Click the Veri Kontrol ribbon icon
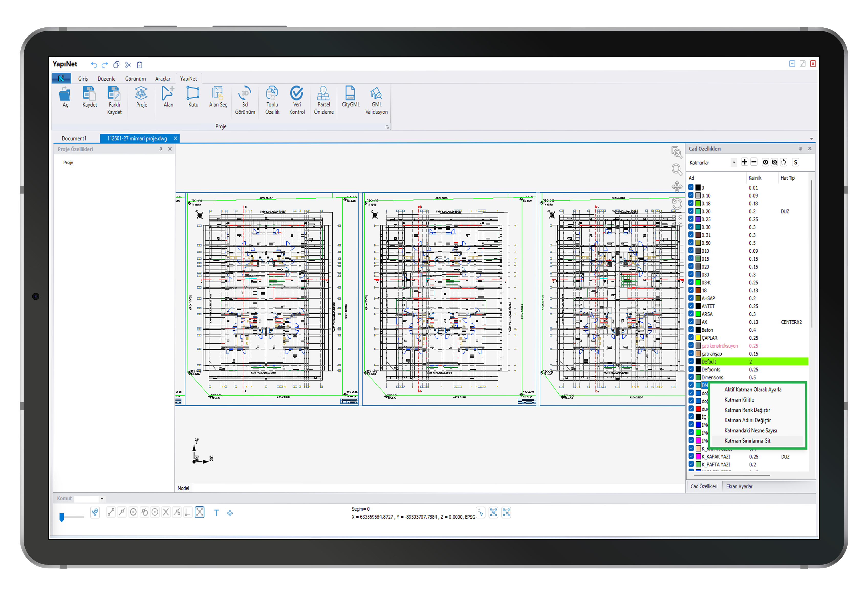The height and width of the screenshot is (594, 868). coord(297,93)
